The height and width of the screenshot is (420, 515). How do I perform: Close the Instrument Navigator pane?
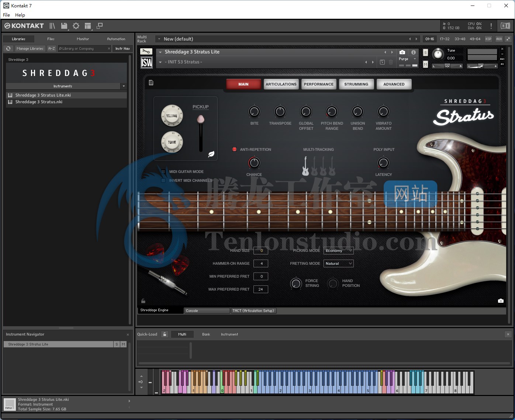(128, 334)
